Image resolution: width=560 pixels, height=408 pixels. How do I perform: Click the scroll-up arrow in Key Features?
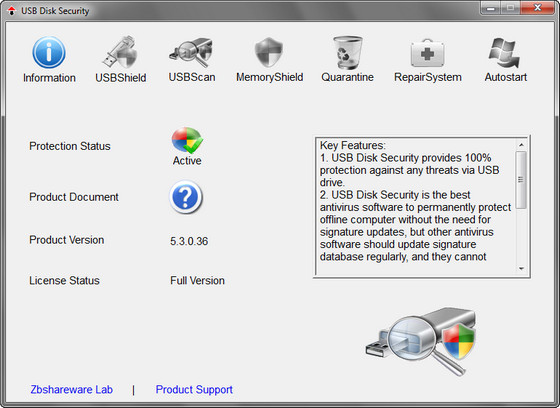pos(521,145)
